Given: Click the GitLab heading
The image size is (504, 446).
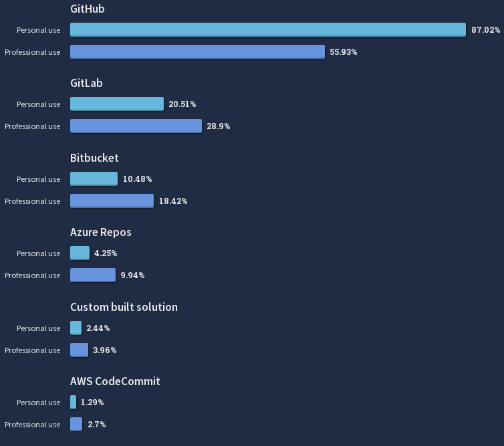Looking at the screenshot, I should [x=86, y=84].
